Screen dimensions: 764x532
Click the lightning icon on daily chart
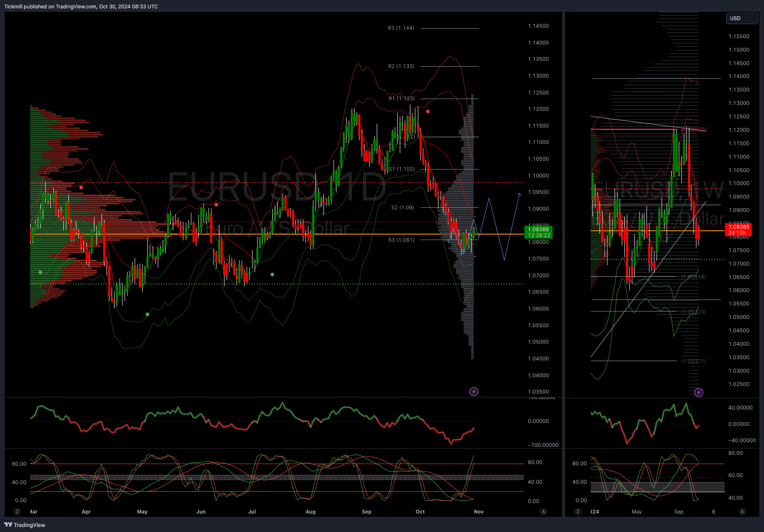click(474, 391)
